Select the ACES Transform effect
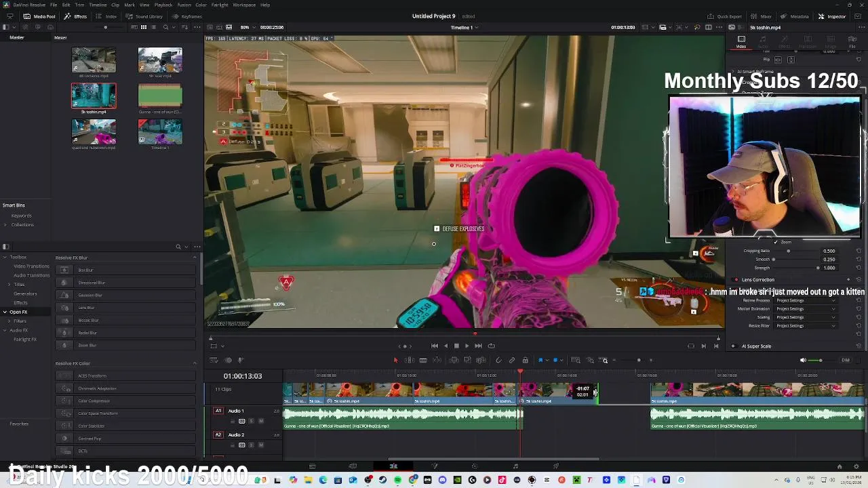 coord(125,375)
